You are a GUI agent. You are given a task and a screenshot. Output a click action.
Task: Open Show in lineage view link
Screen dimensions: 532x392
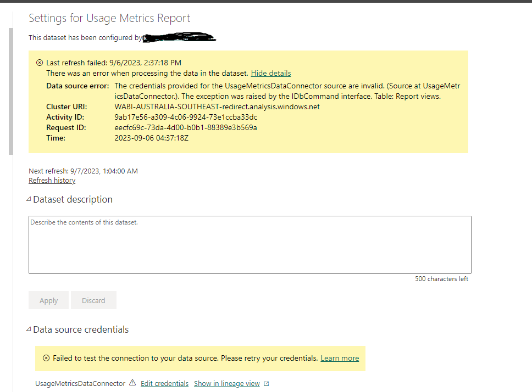(227, 384)
